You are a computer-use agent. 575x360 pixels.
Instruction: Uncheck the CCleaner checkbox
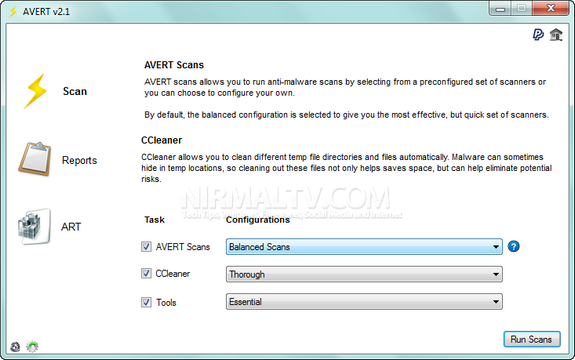point(146,273)
